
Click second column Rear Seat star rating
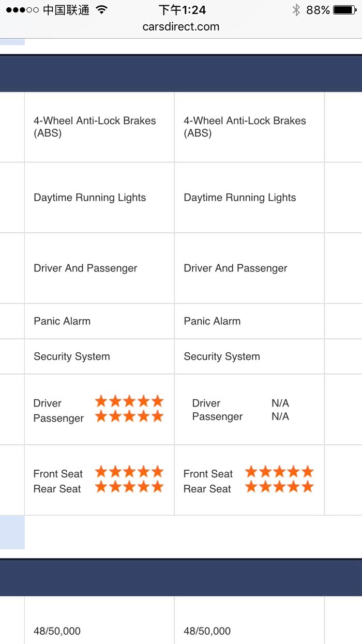(279, 487)
